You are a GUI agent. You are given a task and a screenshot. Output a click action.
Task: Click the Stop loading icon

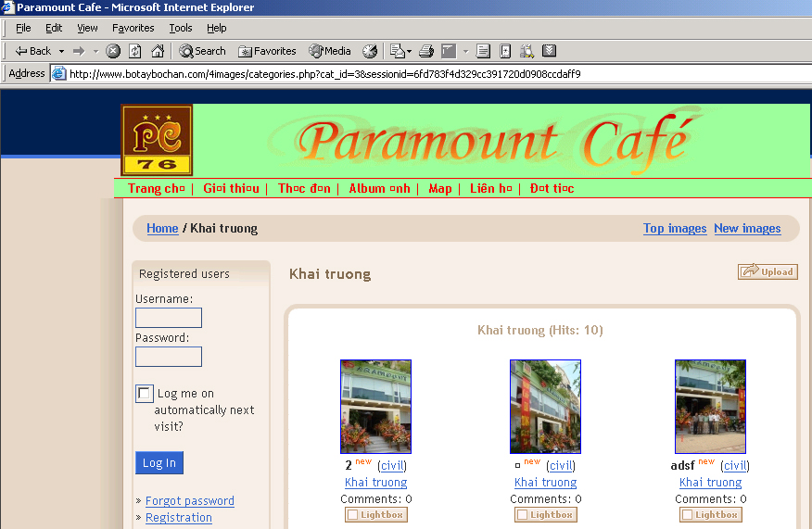point(113,51)
